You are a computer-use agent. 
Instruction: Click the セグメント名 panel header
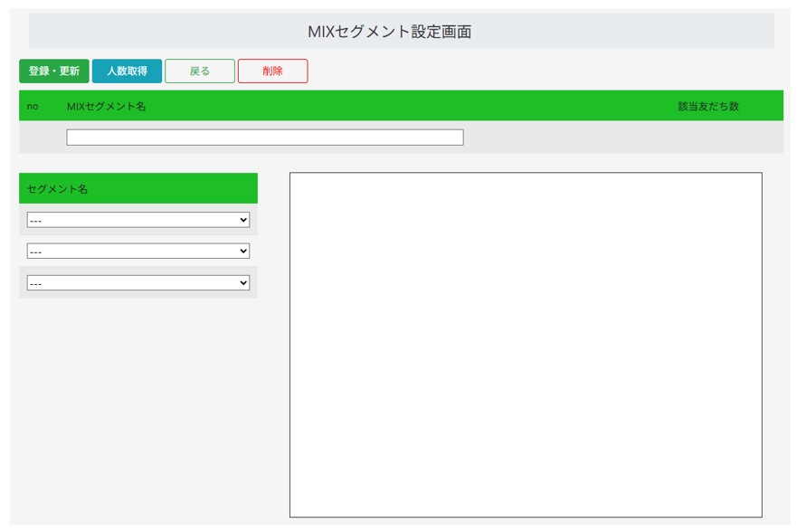coord(138,188)
